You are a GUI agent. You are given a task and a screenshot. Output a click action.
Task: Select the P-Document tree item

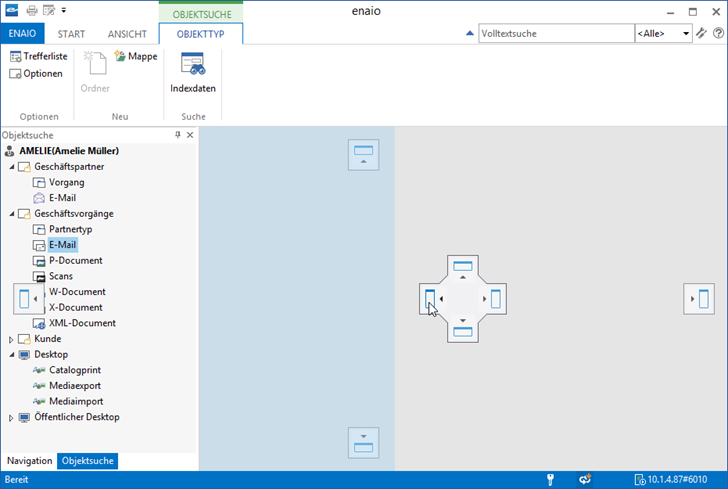click(x=75, y=261)
